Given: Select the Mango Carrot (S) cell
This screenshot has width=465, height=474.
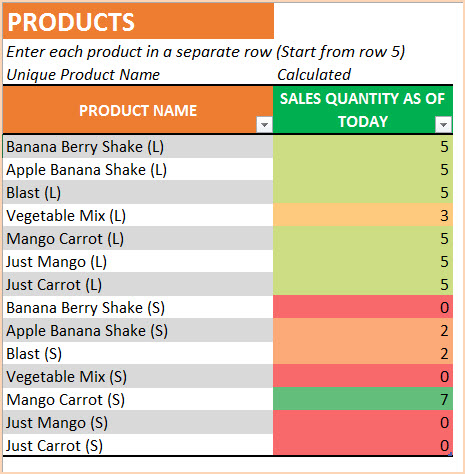Looking at the screenshot, I should pos(138,400).
